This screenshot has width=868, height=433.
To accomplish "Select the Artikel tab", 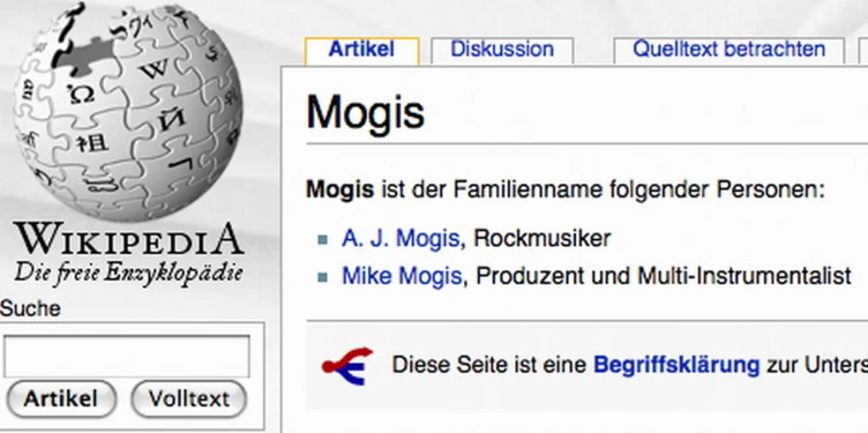I will click(362, 50).
